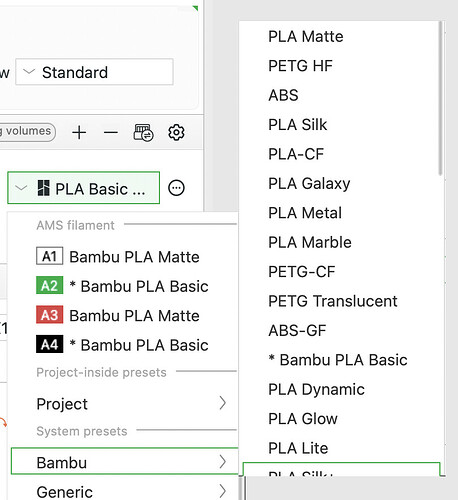Open filament settings gear icon
458x500 pixels.
coord(176,132)
